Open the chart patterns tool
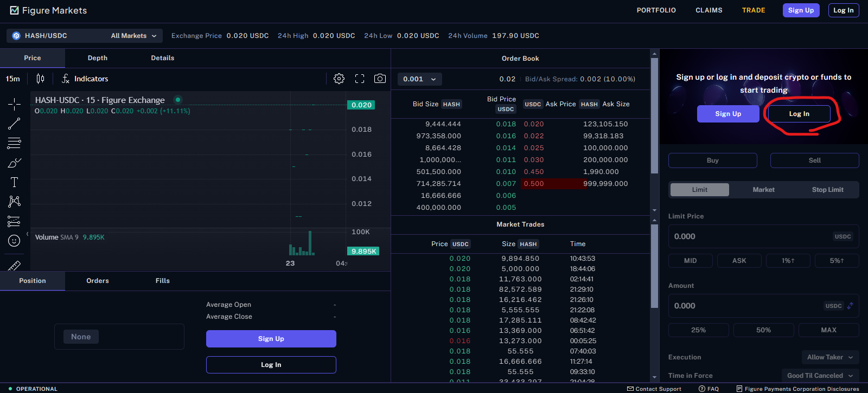Screen dimensions: 868x393 tap(14, 202)
